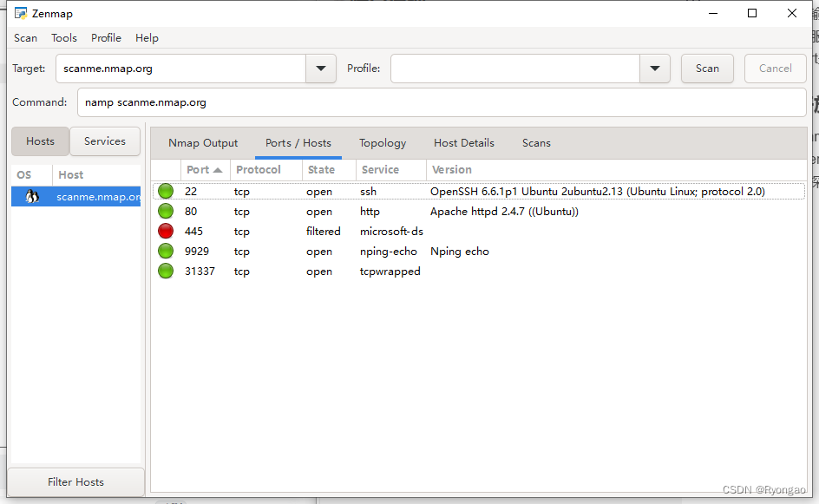Switch to the Host Details tab
This screenshot has height=504, width=819.
coord(464,143)
